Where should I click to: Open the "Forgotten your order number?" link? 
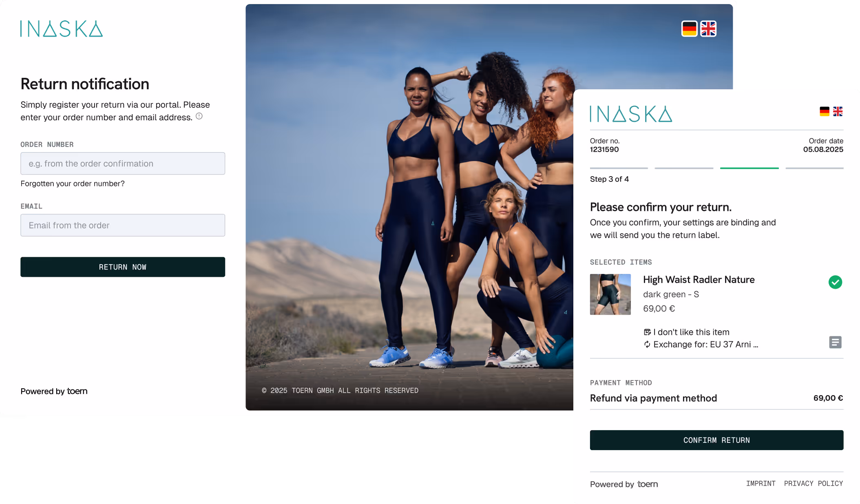[73, 183]
